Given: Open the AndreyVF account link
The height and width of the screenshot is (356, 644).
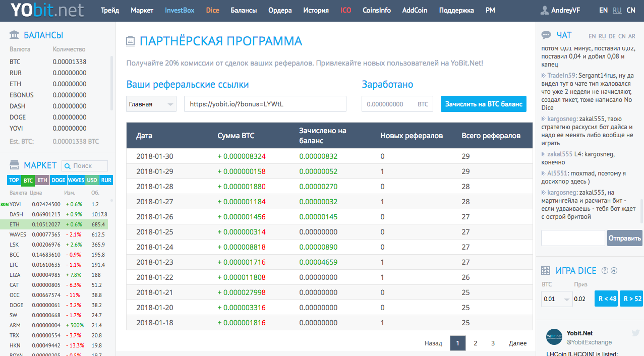Looking at the screenshot, I should click(x=566, y=10).
